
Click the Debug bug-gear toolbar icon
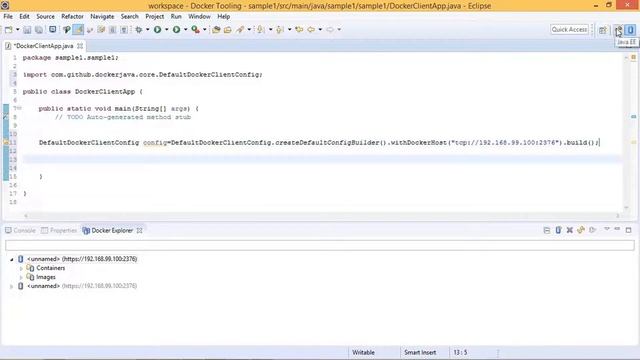139,29
